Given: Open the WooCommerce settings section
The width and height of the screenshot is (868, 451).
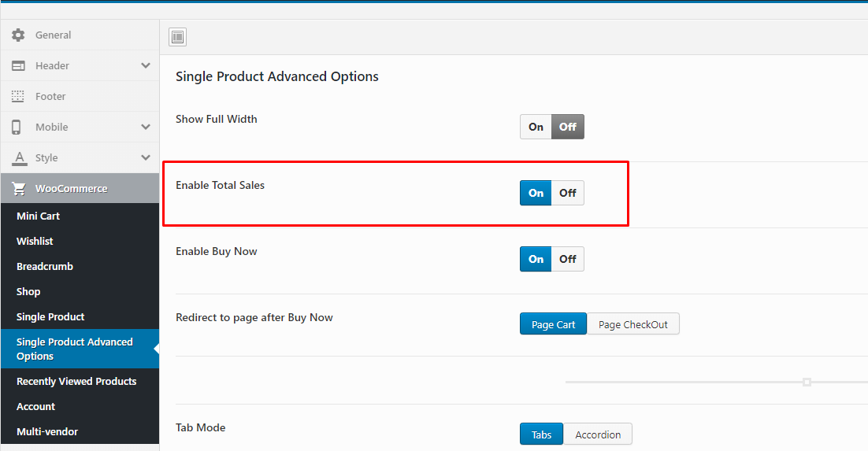Looking at the screenshot, I should [x=80, y=189].
